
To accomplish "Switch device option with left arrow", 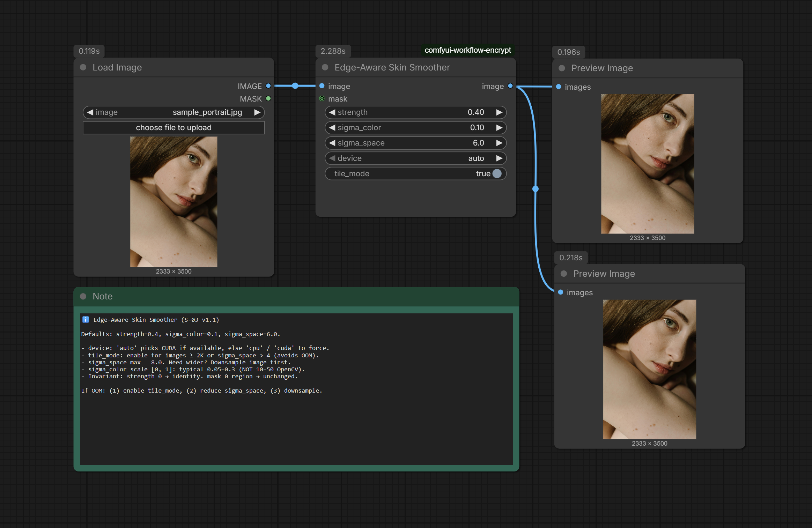I will [x=332, y=158].
